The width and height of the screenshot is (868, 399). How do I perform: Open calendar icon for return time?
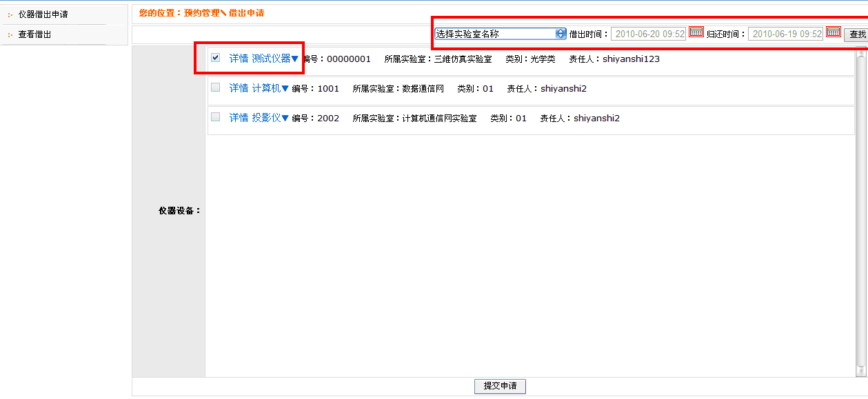click(834, 32)
